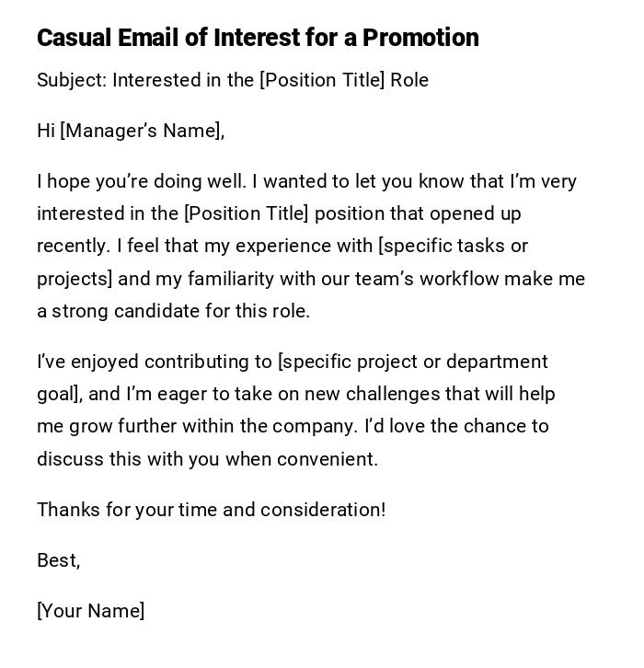The image size is (644, 668).
Task: Click the "Best," sign-off line
Action: tap(58, 560)
